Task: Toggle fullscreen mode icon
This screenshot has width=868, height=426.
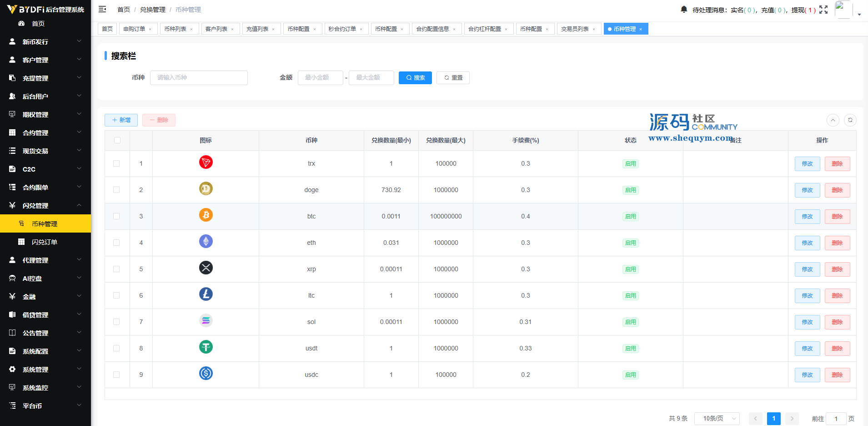Action: tap(823, 10)
